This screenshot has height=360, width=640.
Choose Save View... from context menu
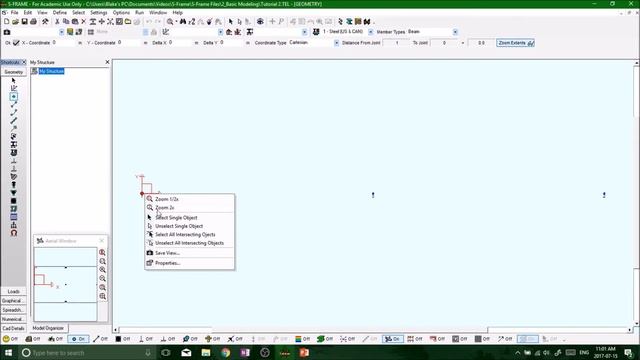(x=190, y=253)
